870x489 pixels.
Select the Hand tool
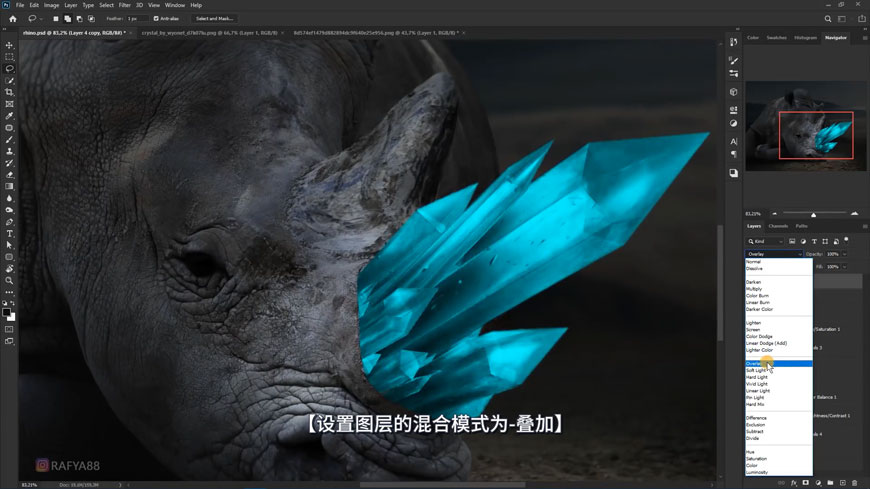click(x=9, y=269)
